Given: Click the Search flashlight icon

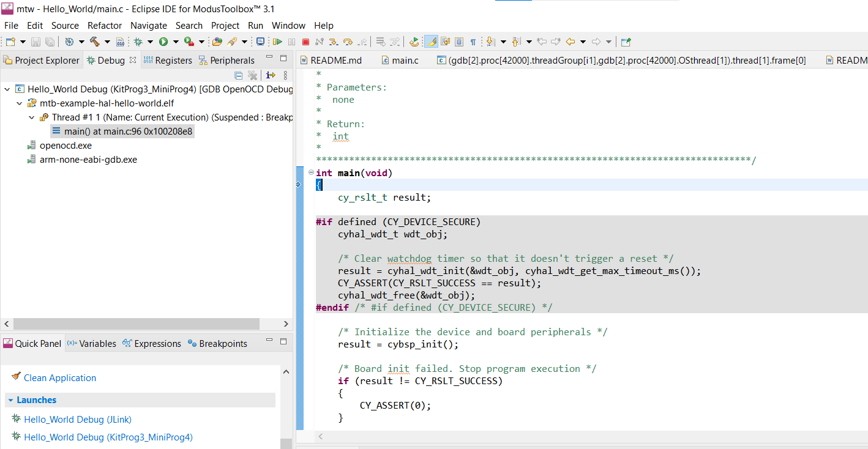Looking at the screenshot, I should (232, 42).
